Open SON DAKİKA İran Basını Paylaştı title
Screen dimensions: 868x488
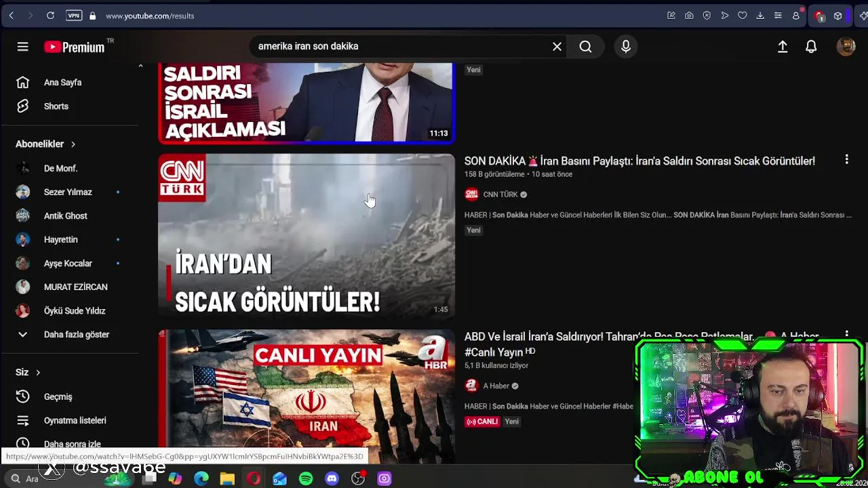coord(639,161)
